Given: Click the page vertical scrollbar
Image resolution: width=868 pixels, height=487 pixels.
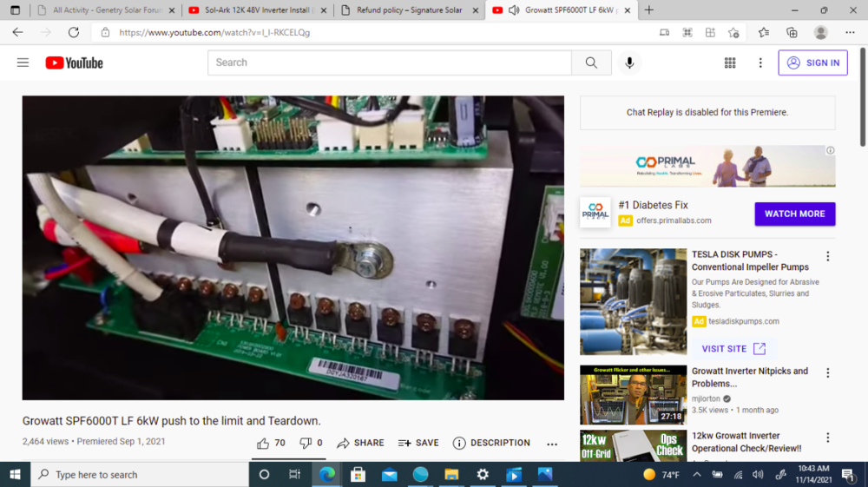Looking at the screenshot, I should click(x=863, y=97).
